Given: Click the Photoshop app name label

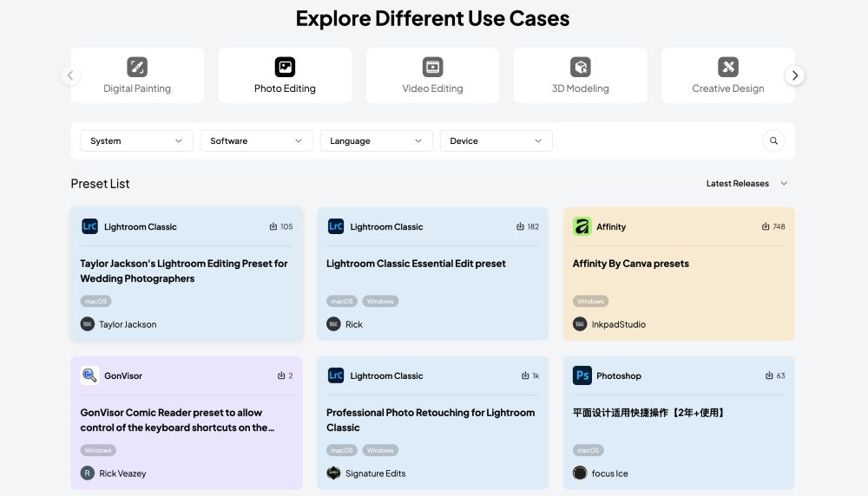Looking at the screenshot, I should click(x=619, y=376).
